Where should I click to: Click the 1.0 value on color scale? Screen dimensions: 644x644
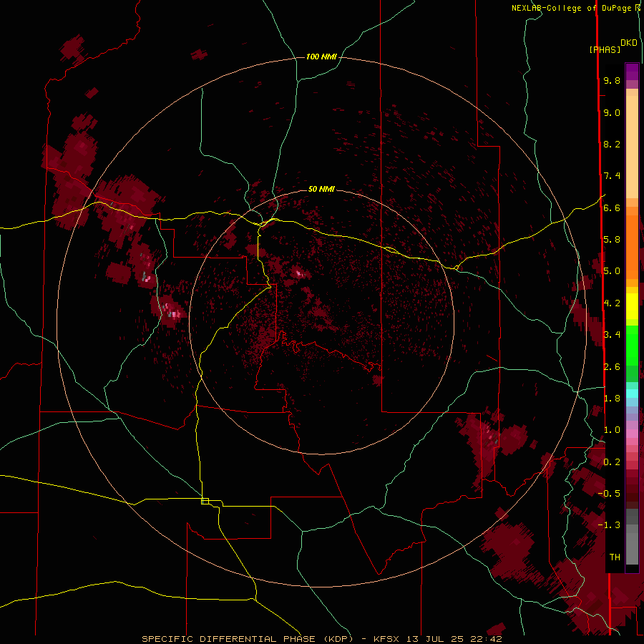(612, 430)
